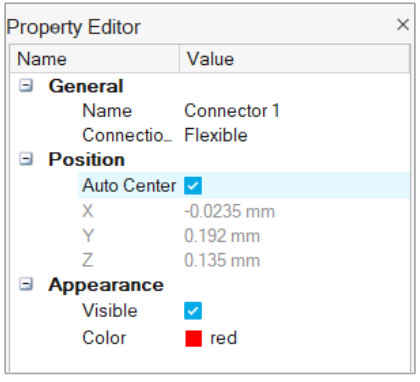Viewport: 420px width, 382px height.
Task: Collapse the Position section
Action: [26, 159]
